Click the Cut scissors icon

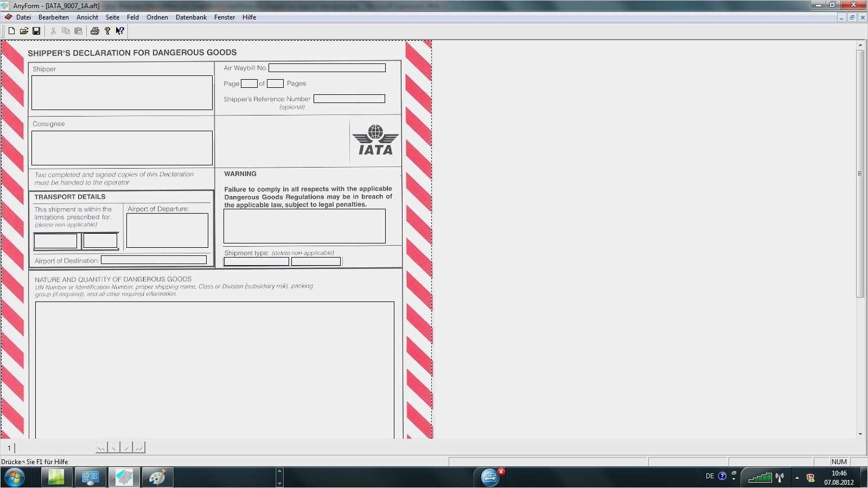pos(53,31)
